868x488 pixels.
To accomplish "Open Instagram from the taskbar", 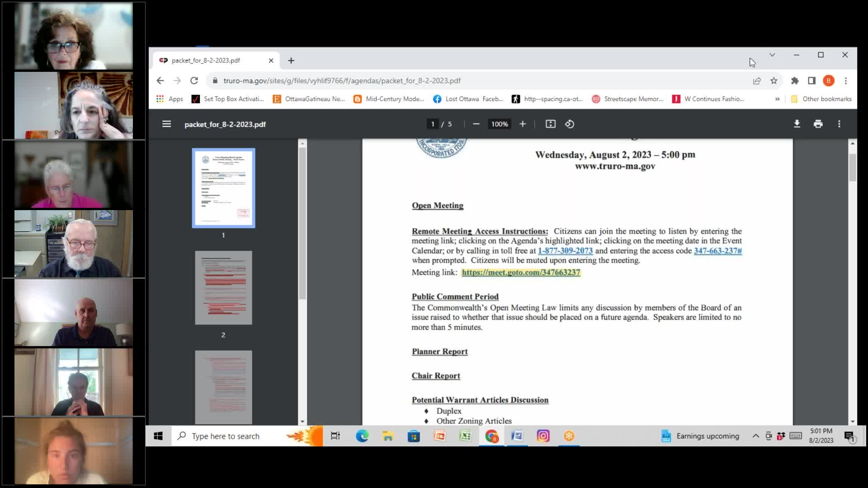I will (543, 436).
